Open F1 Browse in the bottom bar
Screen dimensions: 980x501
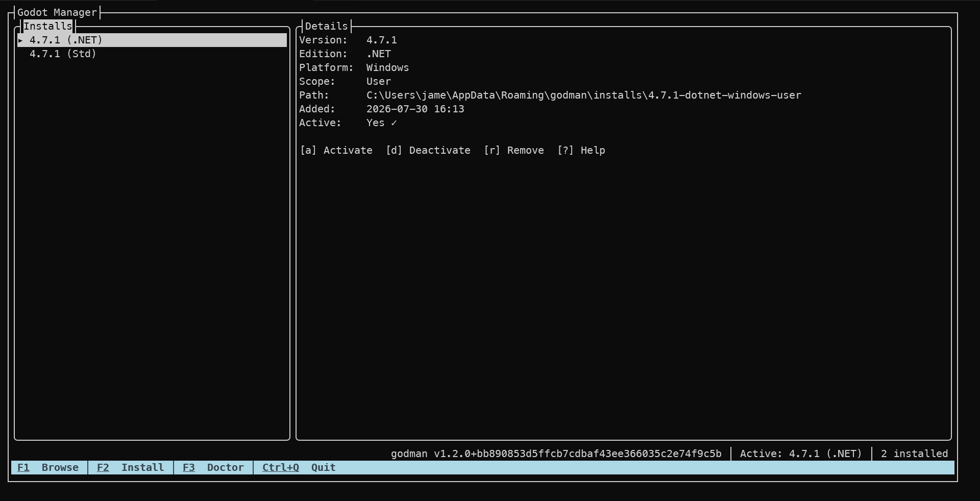48,467
